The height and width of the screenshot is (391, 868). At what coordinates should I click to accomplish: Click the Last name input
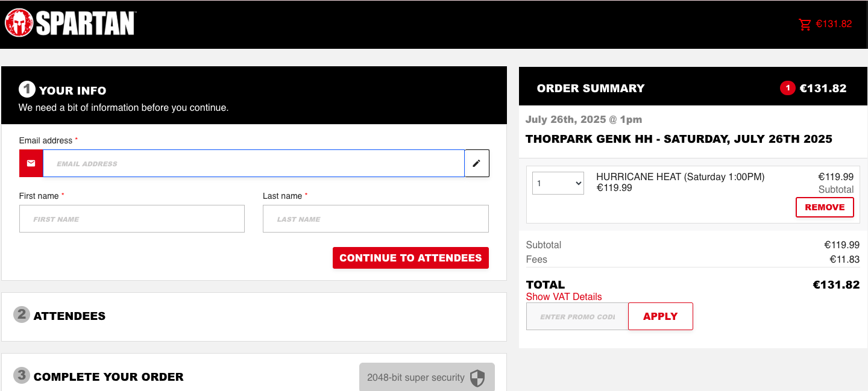pyautogui.click(x=376, y=219)
